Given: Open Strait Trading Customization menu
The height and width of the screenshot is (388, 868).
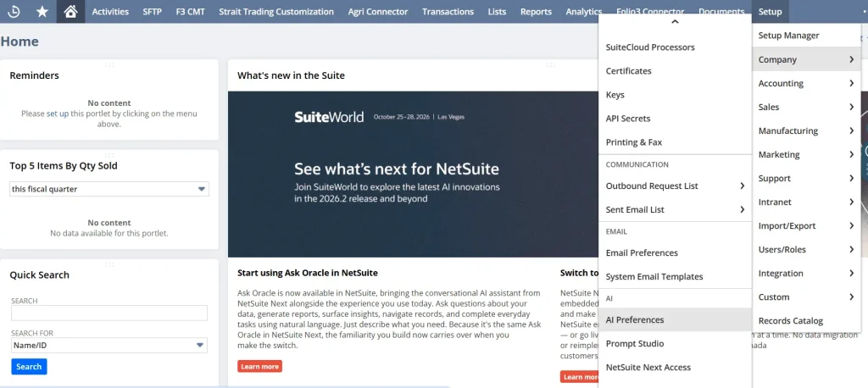Looking at the screenshot, I should click(276, 11).
